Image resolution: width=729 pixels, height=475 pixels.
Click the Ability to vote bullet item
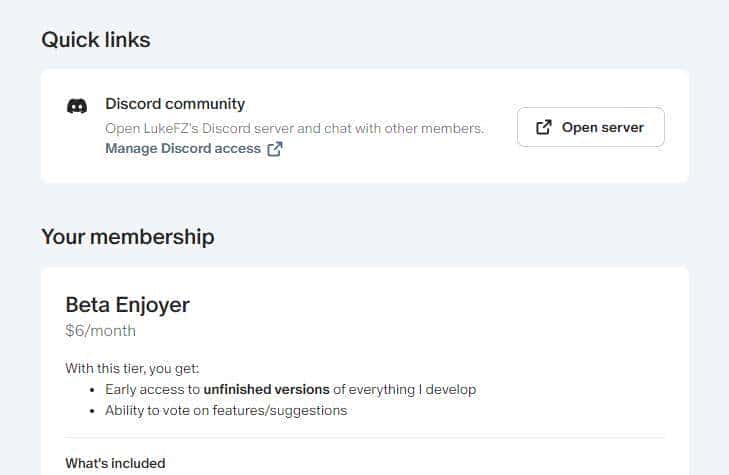pyautogui.click(x=225, y=410)
